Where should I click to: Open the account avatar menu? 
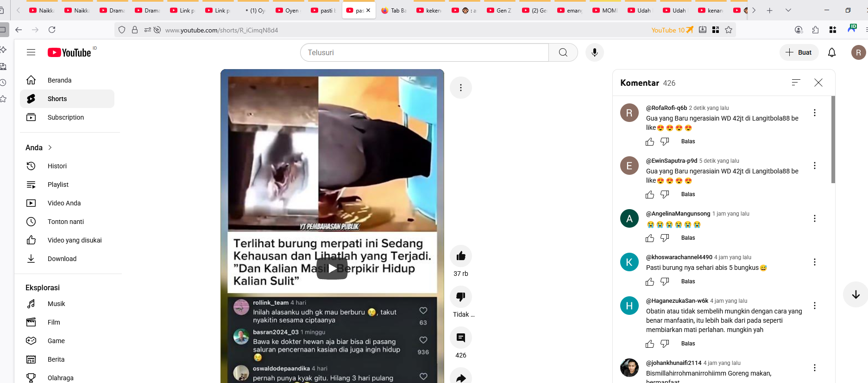[858, 52]
